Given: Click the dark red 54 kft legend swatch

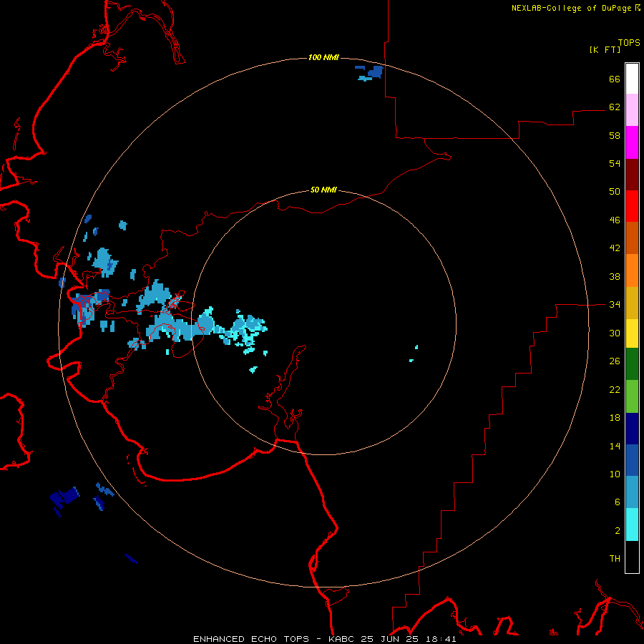Looking at the screenshot, I should click(x=632, y=174).
